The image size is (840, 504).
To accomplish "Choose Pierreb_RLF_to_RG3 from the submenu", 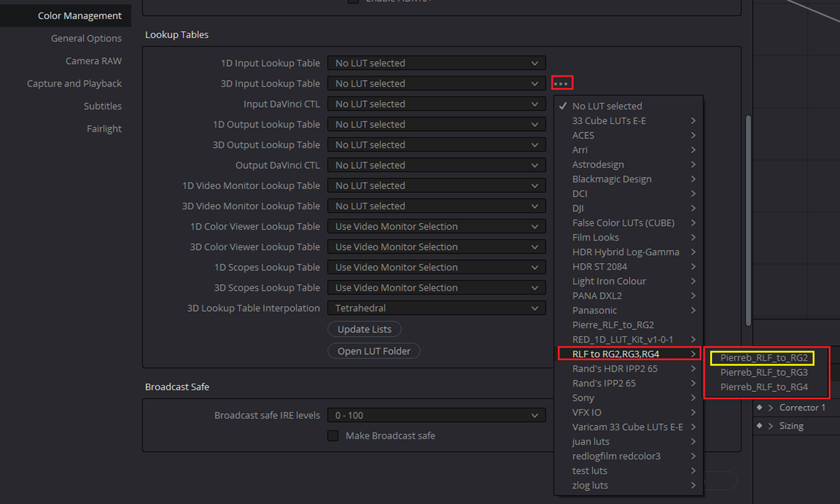I will (x=764, y=372).
